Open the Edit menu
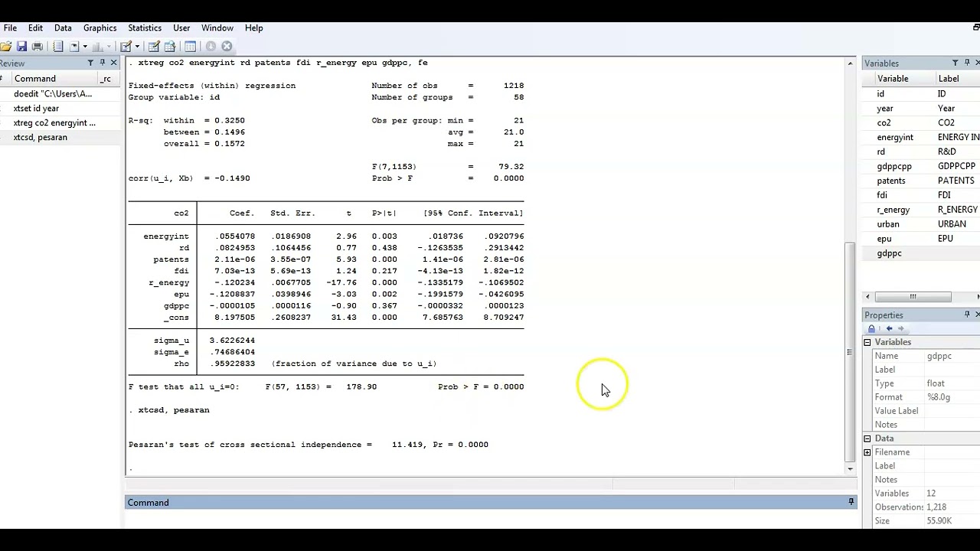The image size is (980, 551). pyautogui.click(x=35, y=28)
